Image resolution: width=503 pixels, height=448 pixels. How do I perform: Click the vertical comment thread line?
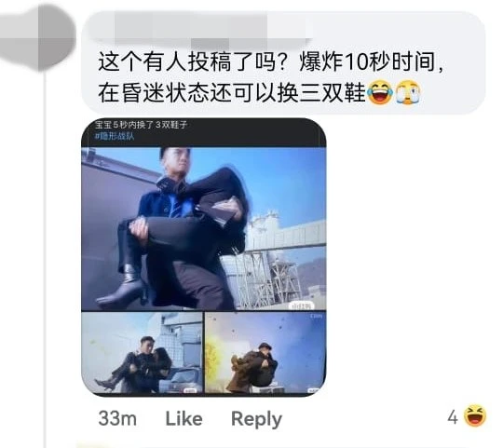[x=45, y=258]
